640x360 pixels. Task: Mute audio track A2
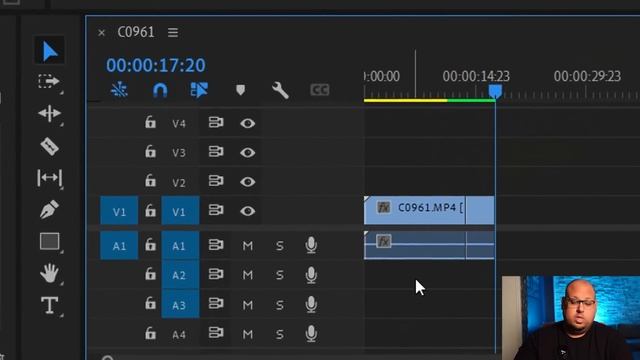(248, 275)
